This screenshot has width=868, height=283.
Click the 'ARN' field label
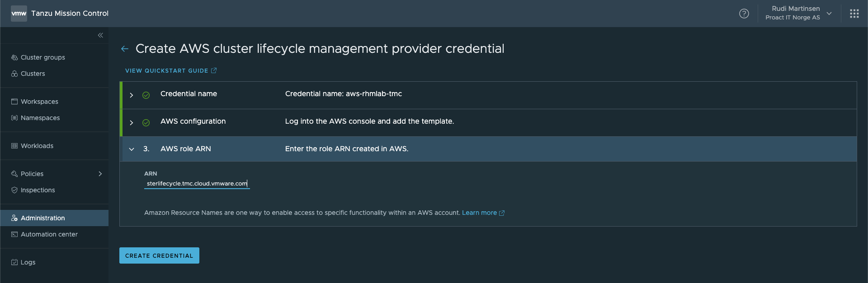point(151,174)
